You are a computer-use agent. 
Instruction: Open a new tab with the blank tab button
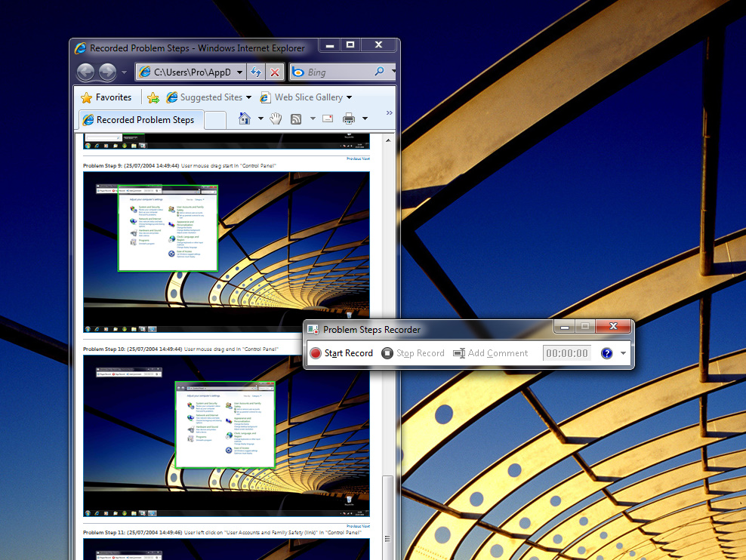pyautogui.click(x=215, y=120)
